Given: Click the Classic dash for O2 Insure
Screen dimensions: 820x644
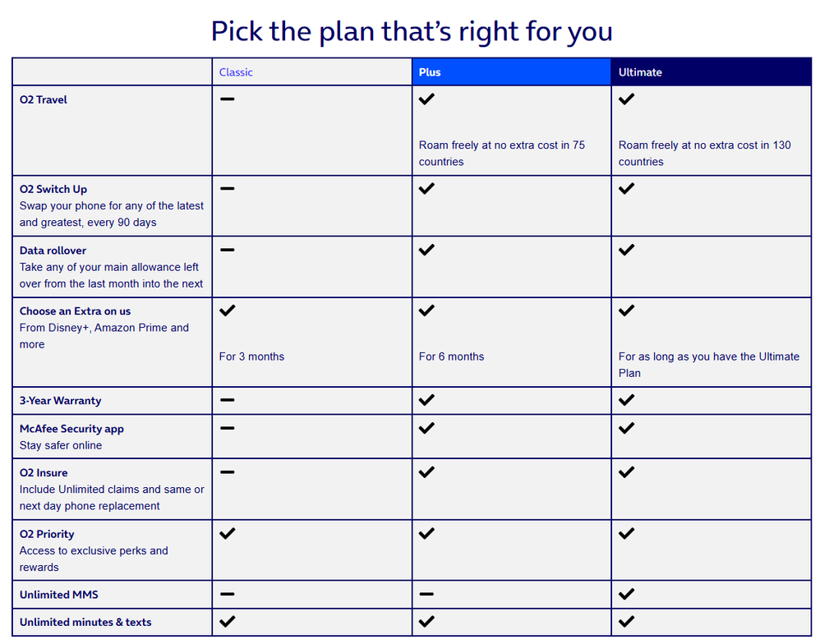Looking at the screenshot, I should tap(228, 472).
